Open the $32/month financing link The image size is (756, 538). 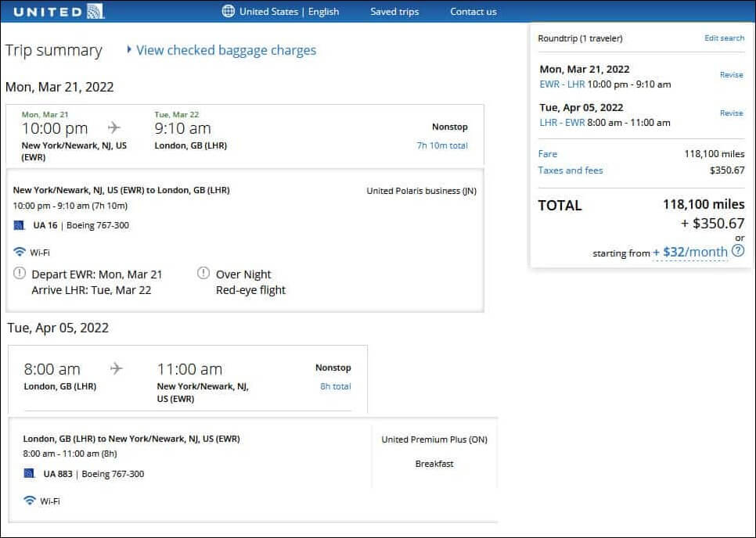point(690,252)
